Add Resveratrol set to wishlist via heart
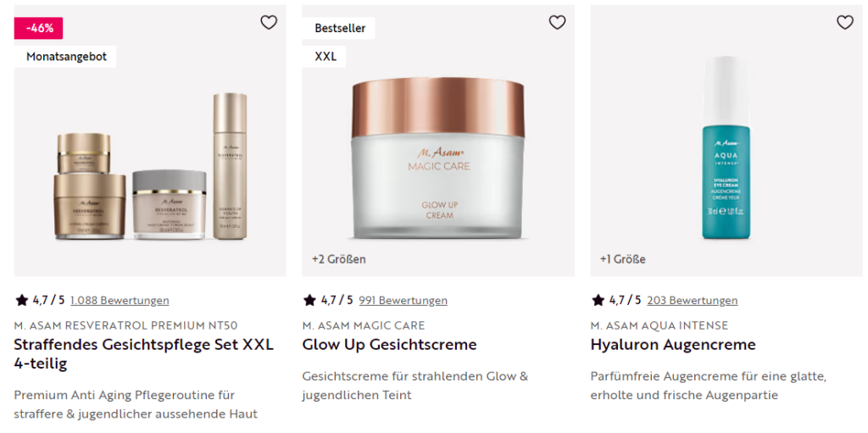The image size is (868, 433). 269,22
